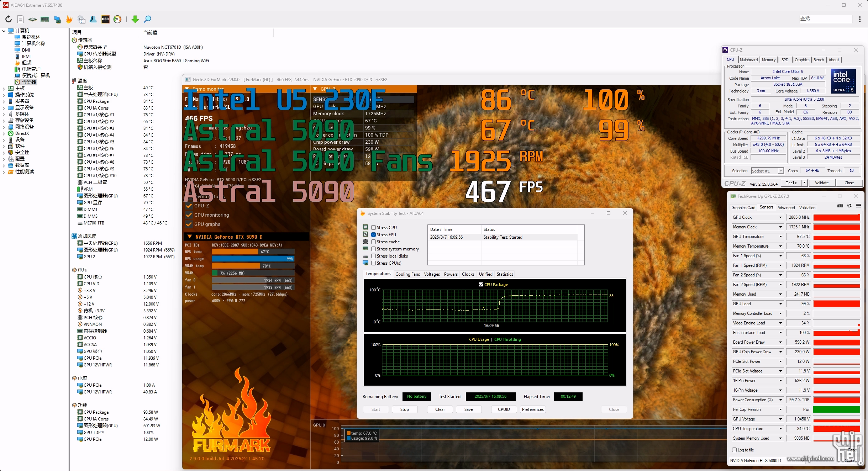The width and height of the screenshot is (868, 471).
Task: Expand the DirectX tree node
Action: (x=4, y=133)
